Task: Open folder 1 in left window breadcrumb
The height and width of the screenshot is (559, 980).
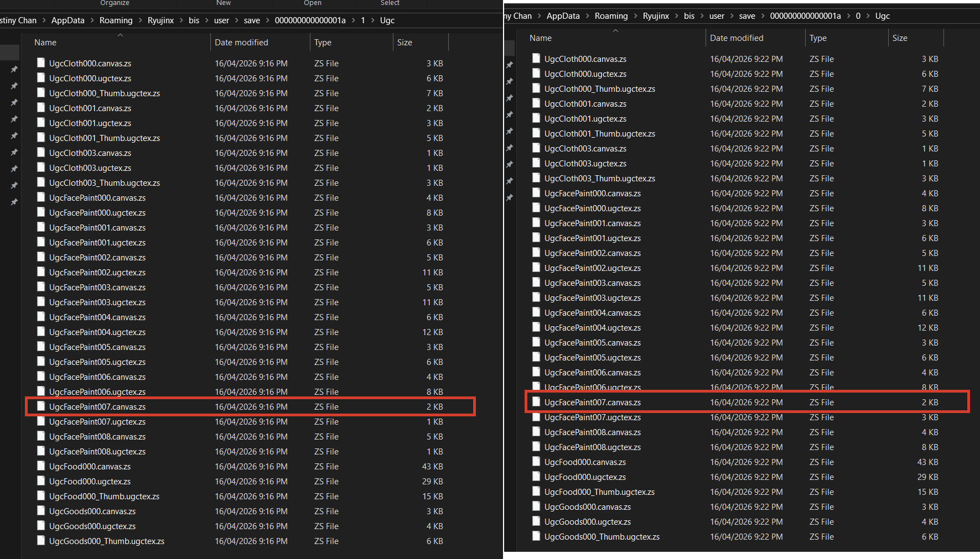Action: click(363, 20)
